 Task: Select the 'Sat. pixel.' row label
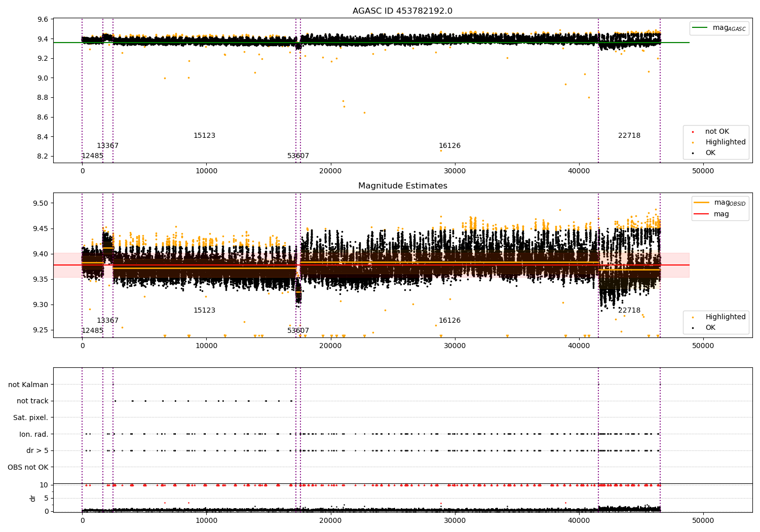pyautogui.click(x=31, y=418)
